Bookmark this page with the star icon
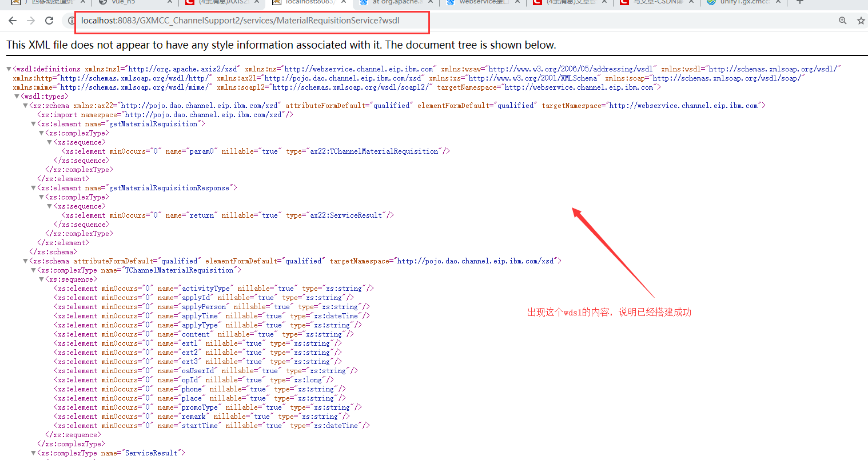The height and width of the screenshot is (460, 868). 861,21
